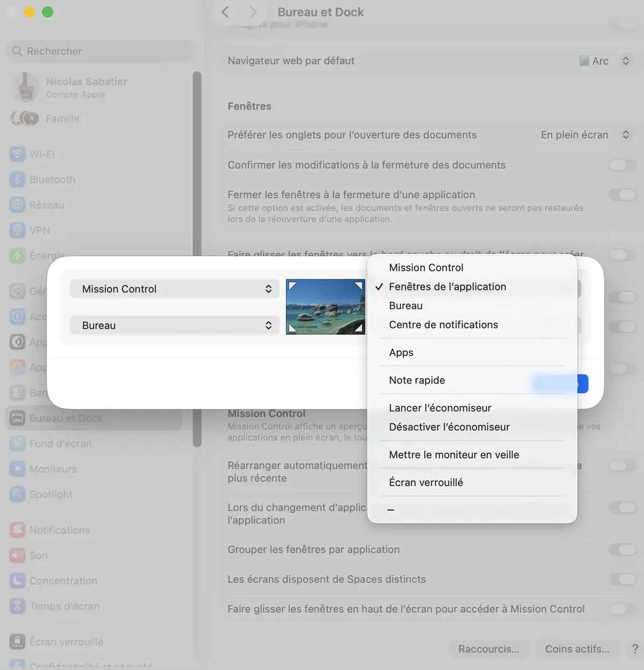Disable 'Fermer les fenêtres à la fermeture d'une application'
The image size is (644, 670).
pyautogui.click(x=623, y=194)
